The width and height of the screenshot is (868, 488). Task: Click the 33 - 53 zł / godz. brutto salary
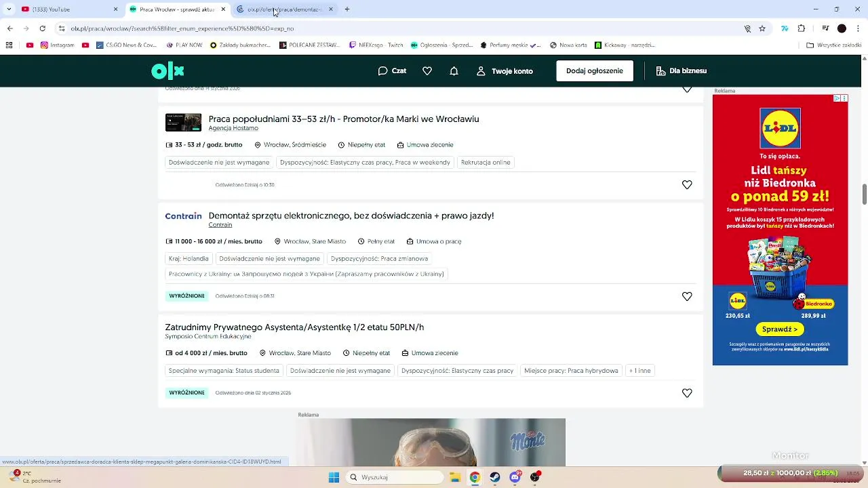[x=208, y=145]
